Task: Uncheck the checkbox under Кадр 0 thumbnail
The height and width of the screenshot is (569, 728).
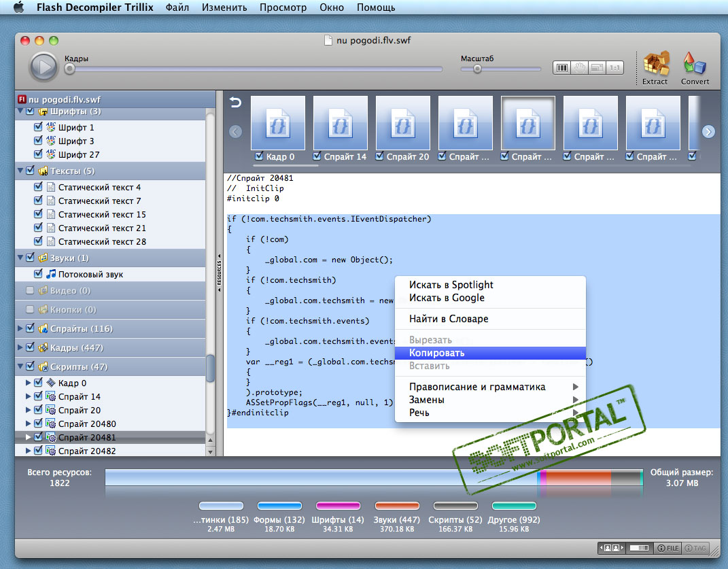Action: pos(259,156)
